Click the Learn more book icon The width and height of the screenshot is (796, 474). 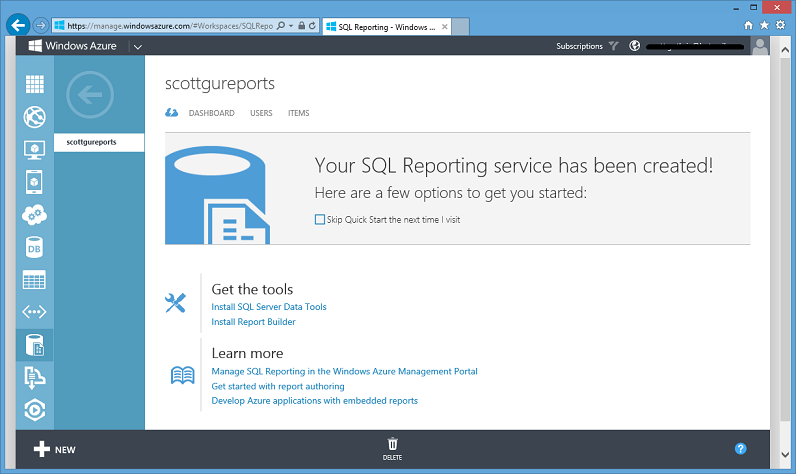(x=182, y=376)
